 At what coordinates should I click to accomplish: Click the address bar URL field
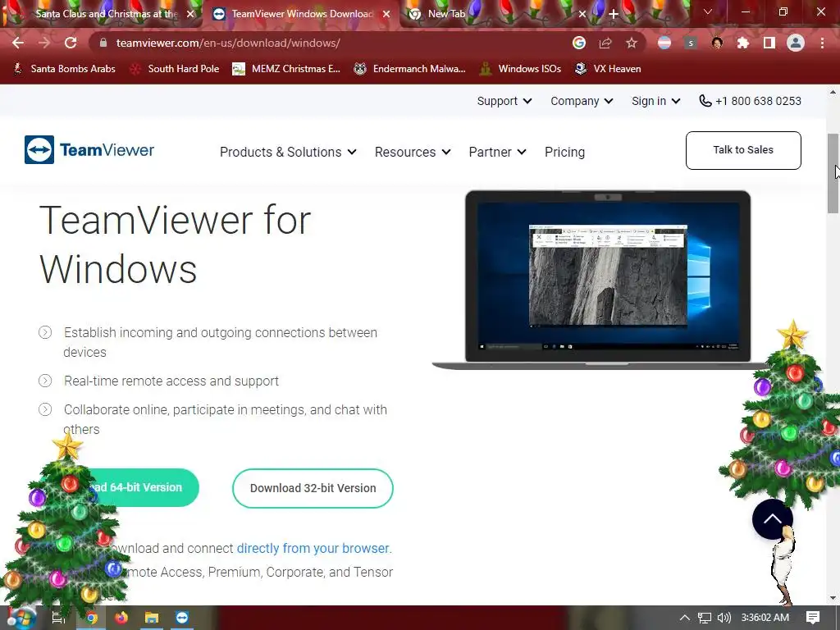[332, 43]
